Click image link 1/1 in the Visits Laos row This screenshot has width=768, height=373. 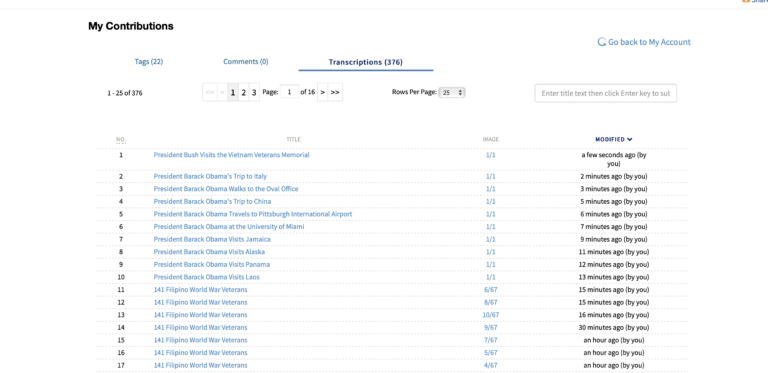click(x=490, y=278)
